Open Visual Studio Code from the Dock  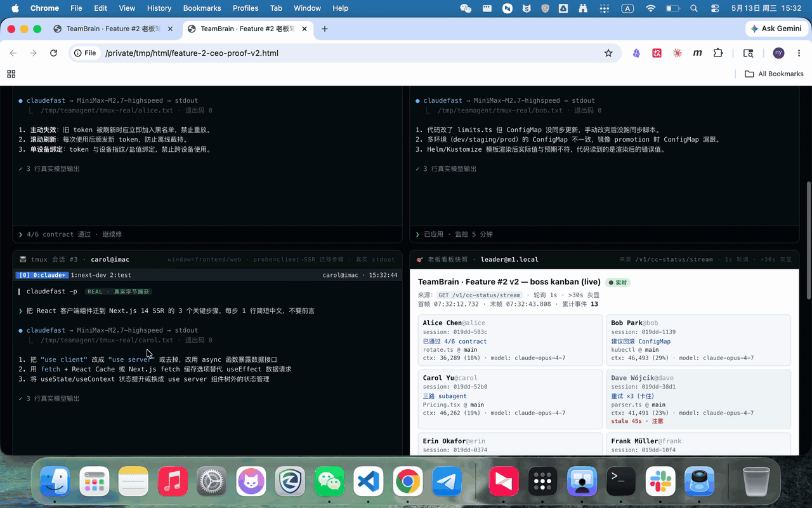pos(369,481)
